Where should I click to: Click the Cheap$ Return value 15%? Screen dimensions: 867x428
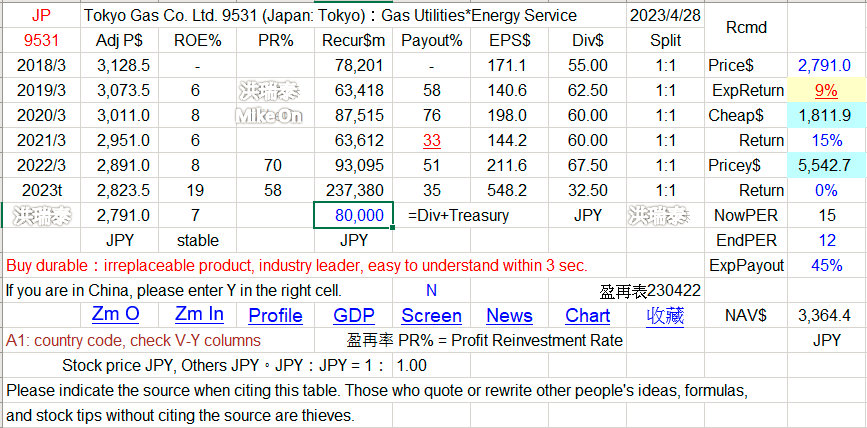(x=827, y=140)
